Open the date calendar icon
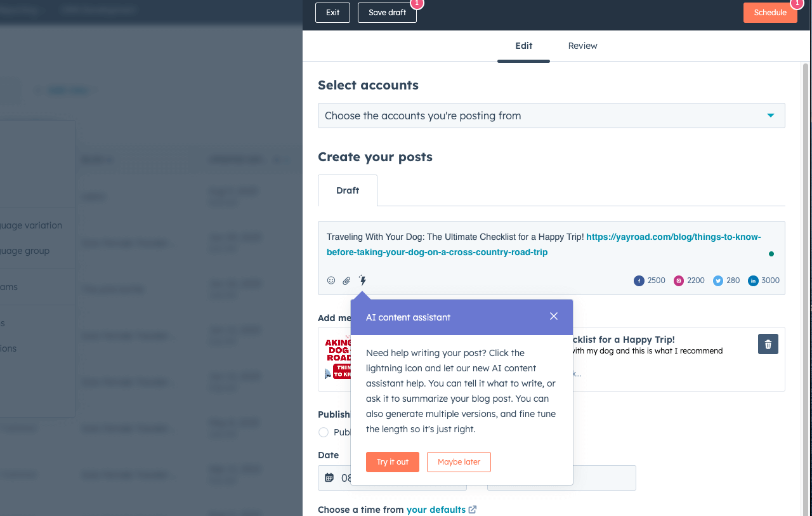Screen dimensions: 812x516 (x=329, y=477)
